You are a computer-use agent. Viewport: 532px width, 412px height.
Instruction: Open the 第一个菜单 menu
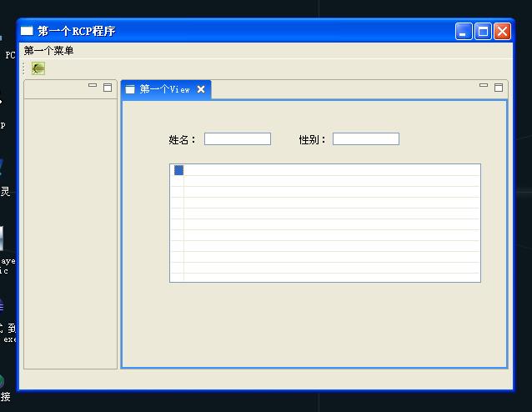[48, 51]
